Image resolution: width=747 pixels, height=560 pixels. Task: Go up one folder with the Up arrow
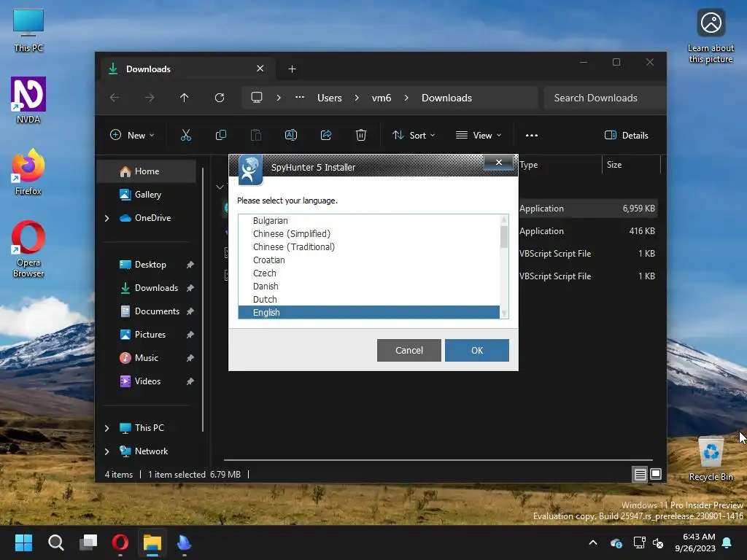click(x=185, y=98)
